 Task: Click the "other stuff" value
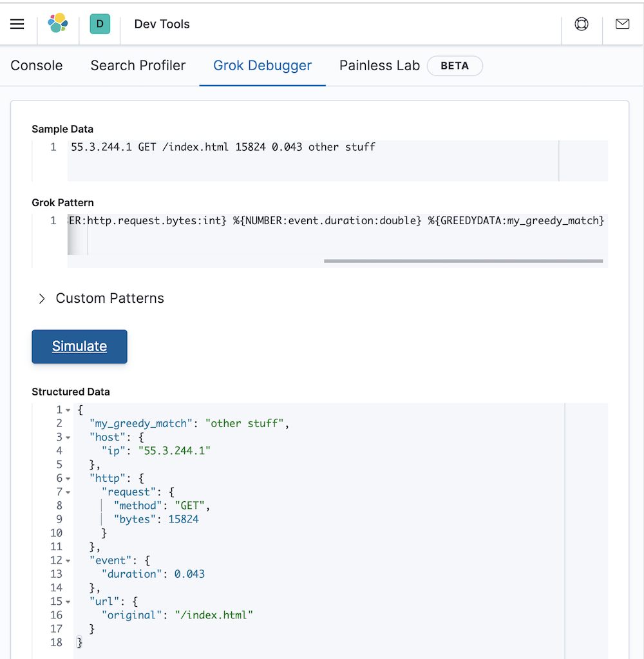(x=245, y=423)
